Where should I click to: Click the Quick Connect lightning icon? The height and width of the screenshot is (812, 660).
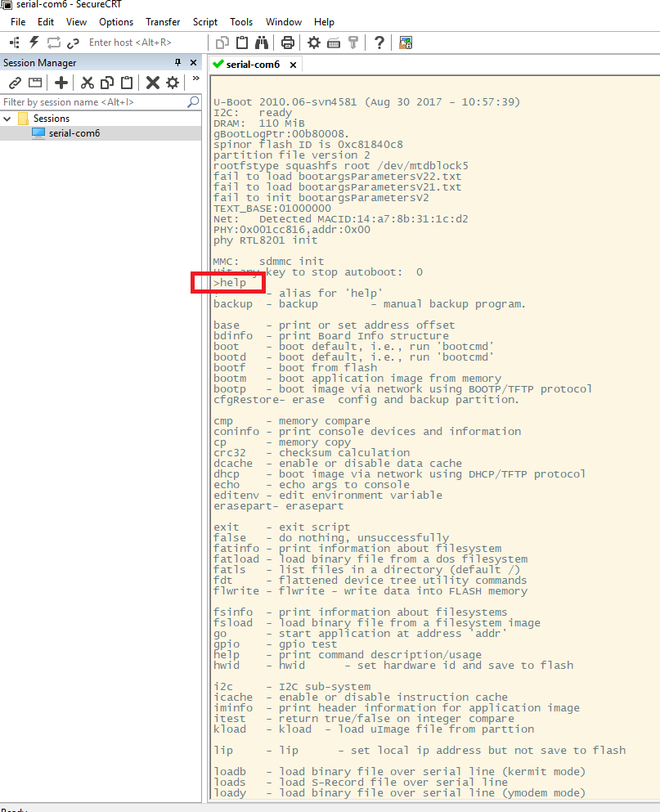coord(34,43)
